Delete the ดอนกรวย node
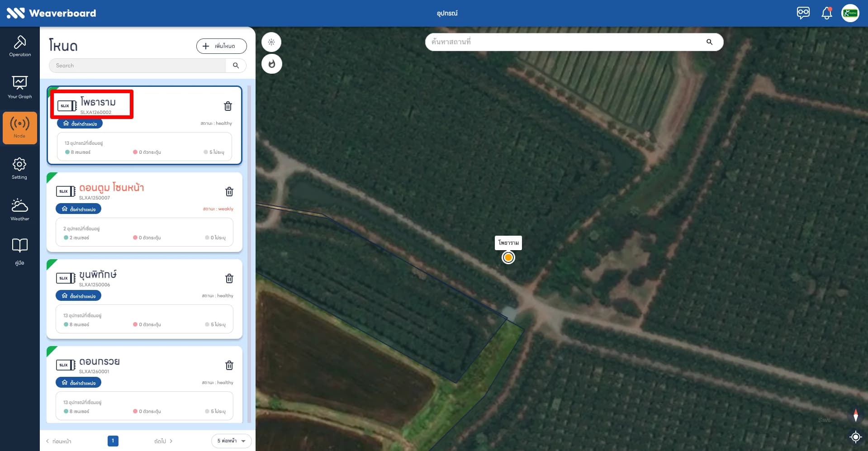The height and width of the screenshot is (451, 868). (229, 365)
